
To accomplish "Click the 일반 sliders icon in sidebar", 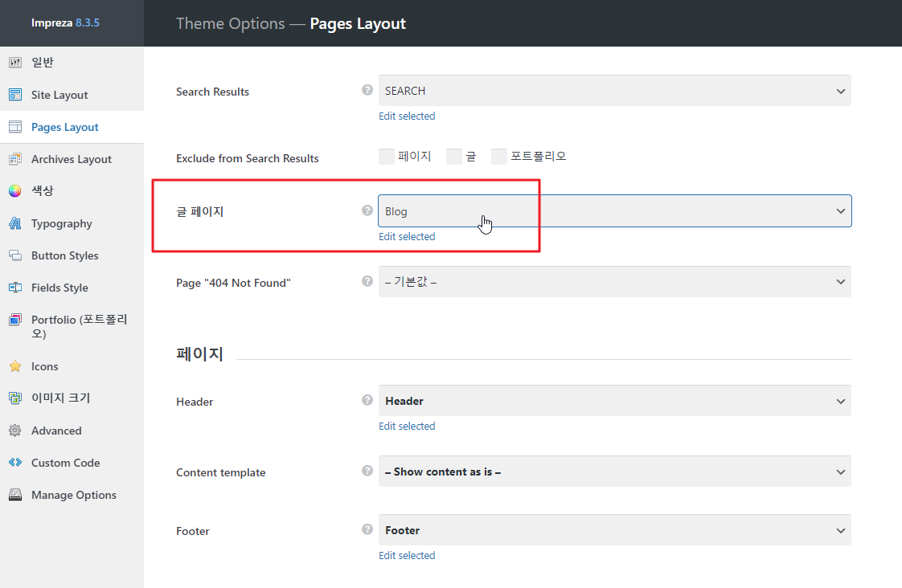I will [x=15, y=62].
